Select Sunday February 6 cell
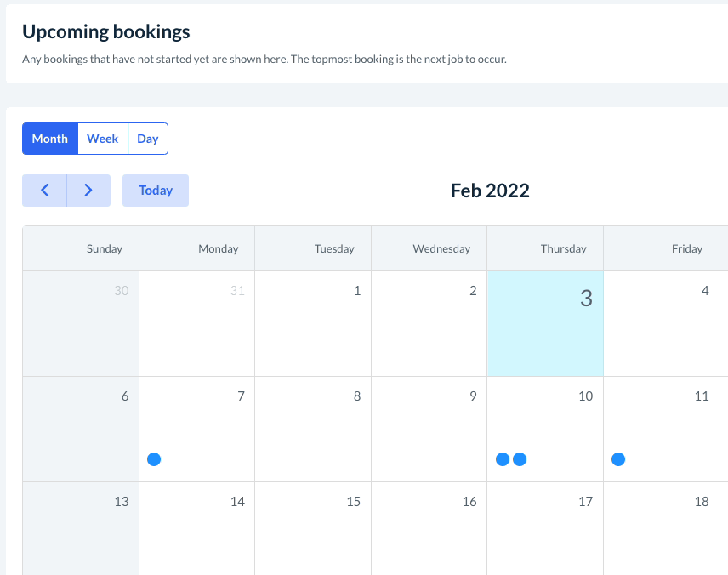The width and height of the screenshot is (728, 575). click(81, 430)
